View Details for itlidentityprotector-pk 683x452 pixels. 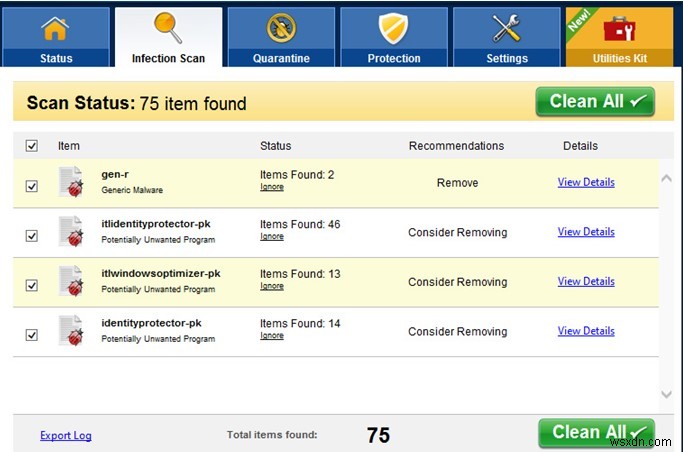click(x=585, y=232)
